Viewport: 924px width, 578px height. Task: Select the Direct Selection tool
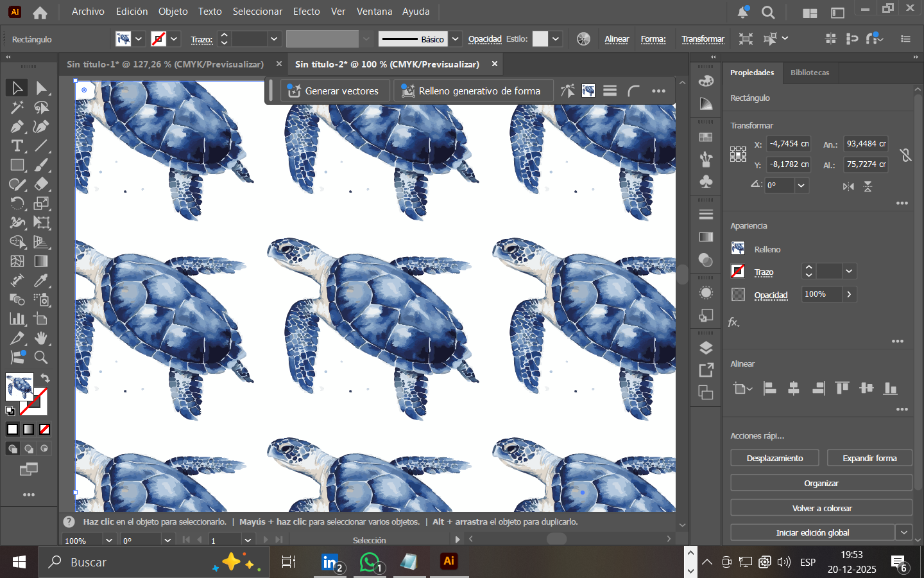click(42, 88)
